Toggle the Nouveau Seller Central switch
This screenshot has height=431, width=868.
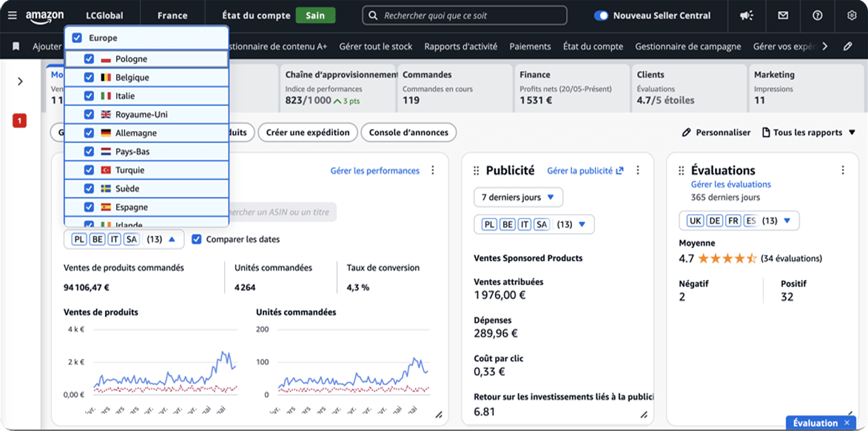coord(601,16)
